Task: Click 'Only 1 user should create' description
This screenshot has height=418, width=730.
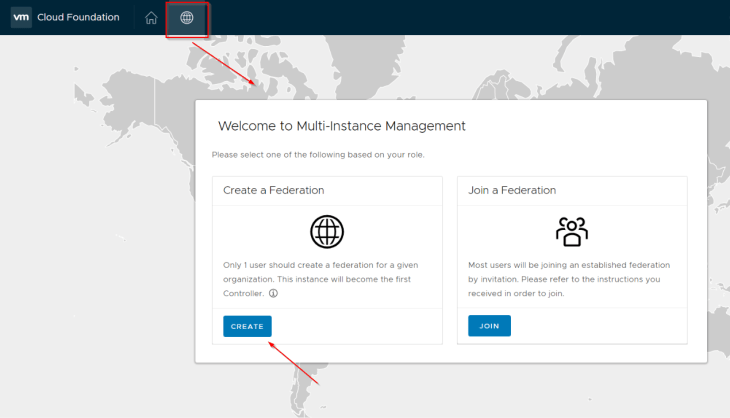Action: (320, 279)
